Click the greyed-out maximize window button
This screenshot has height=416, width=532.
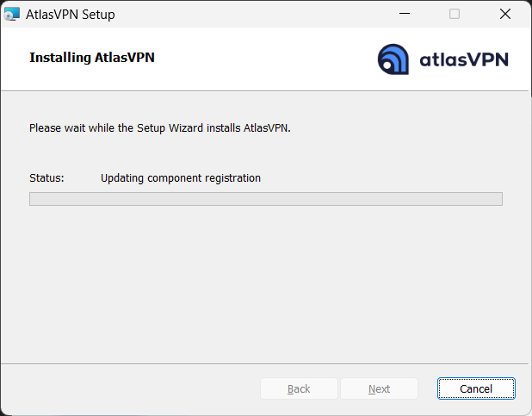pyautogui.click(x=455, y=14)
